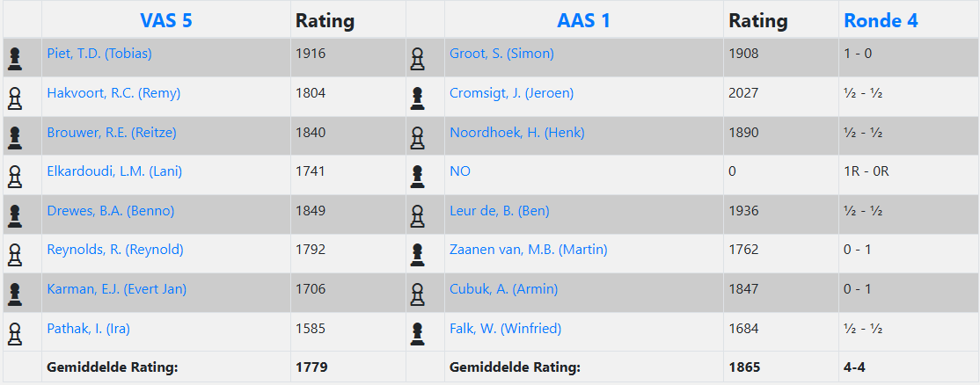Click white pawn icon beside Hakvoort, R.C.

point(14,98)
